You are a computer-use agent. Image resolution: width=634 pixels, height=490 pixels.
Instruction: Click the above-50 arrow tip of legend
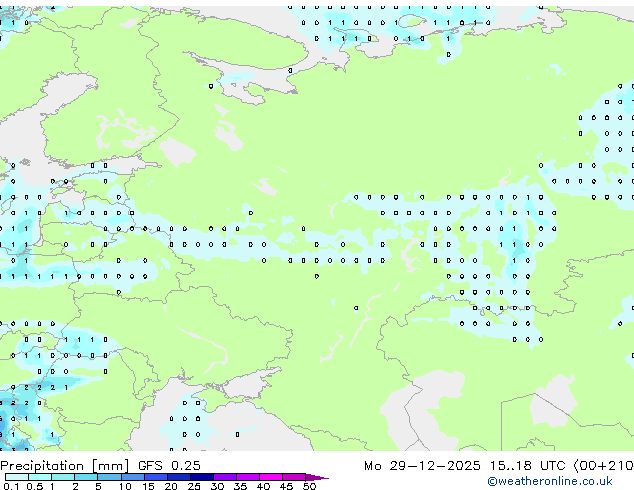(x=317, y=477)
